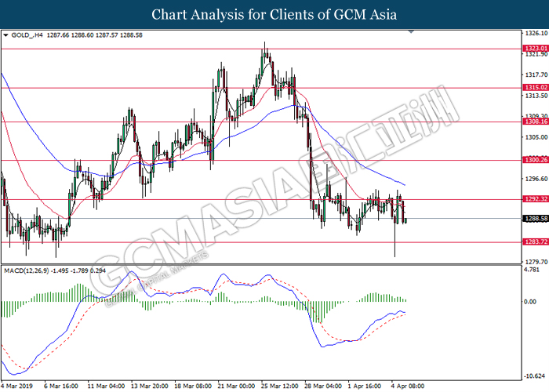Screen dimensions: 549x392
Task: Click the 6 Mar 16:00 time label
Action: click(61, 386)
